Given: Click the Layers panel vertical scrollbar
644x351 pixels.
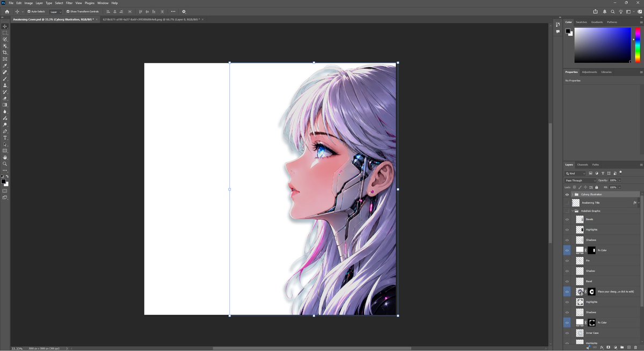Looking at the screenshot, I should point(641,250).
